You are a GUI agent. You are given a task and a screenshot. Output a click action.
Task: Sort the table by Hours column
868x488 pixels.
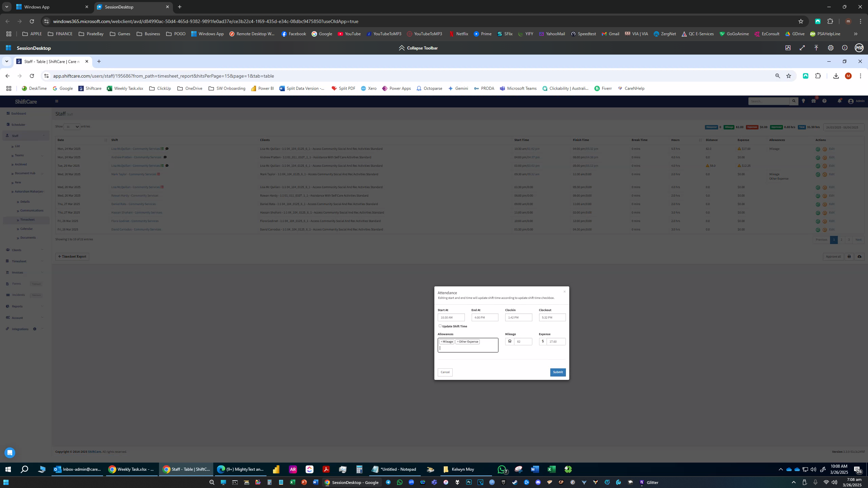tap(686, 140)
